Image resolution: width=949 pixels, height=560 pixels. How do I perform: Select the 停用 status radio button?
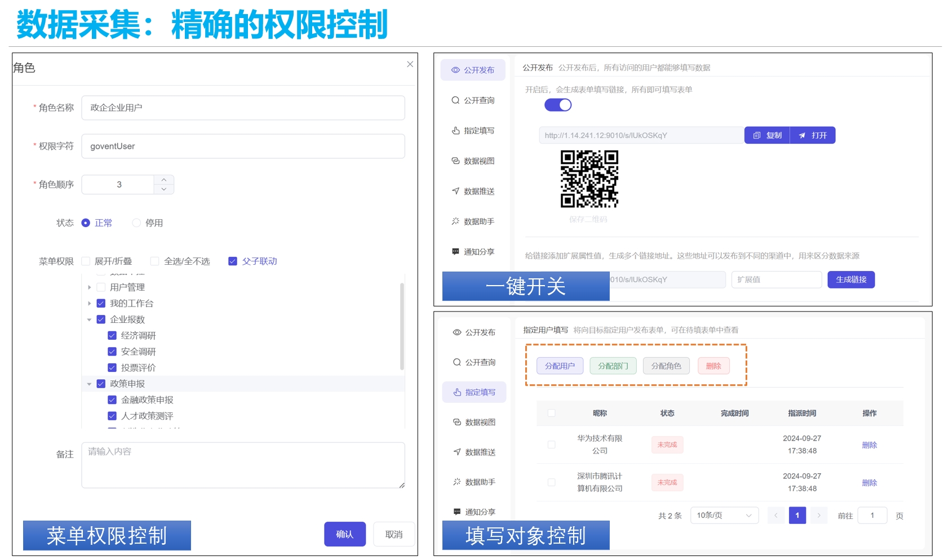[136, 223]
